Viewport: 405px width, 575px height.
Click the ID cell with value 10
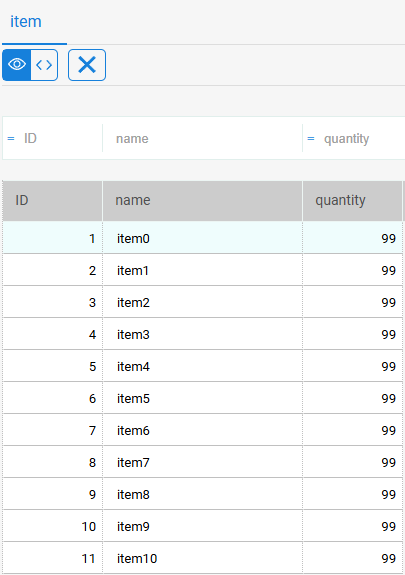point(52,526)
